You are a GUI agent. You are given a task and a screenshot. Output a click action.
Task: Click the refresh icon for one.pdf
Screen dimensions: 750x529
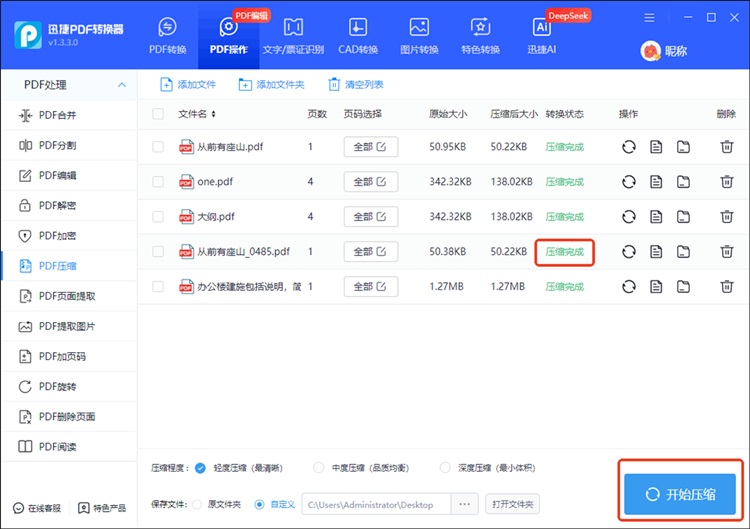point(629,182)
